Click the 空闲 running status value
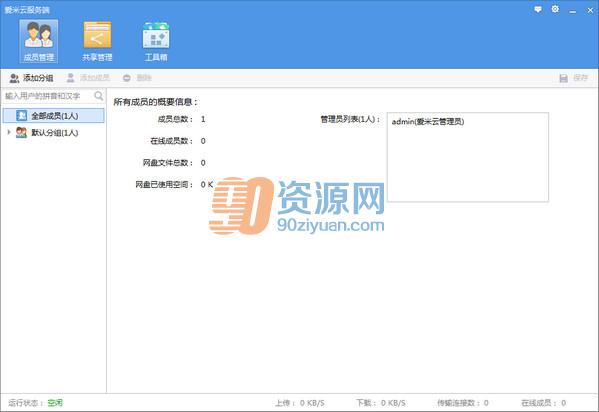This screenshot has width=599, height=412. point(55,403)
